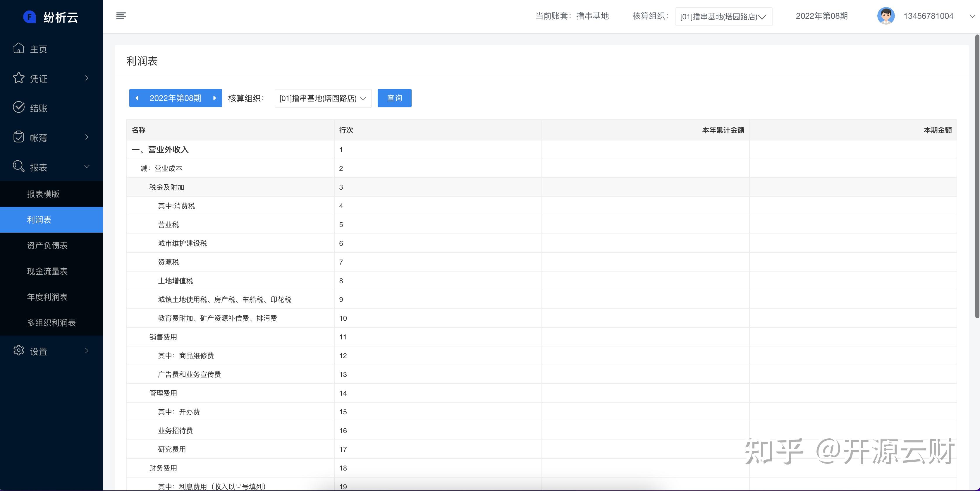Click the 本年累计金额 column header
Image resolution: width=980 pixels, height=491 pixels.
[x=646, y=130]
